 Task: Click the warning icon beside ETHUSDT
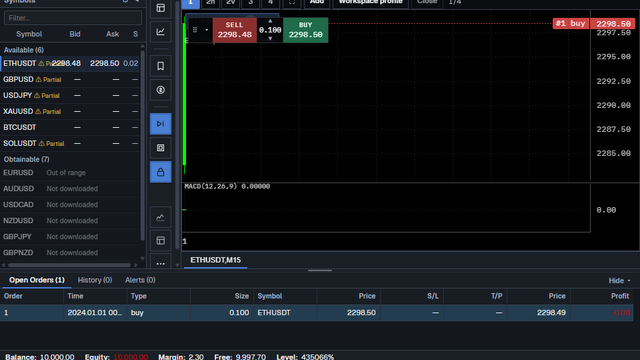point(41,64)
